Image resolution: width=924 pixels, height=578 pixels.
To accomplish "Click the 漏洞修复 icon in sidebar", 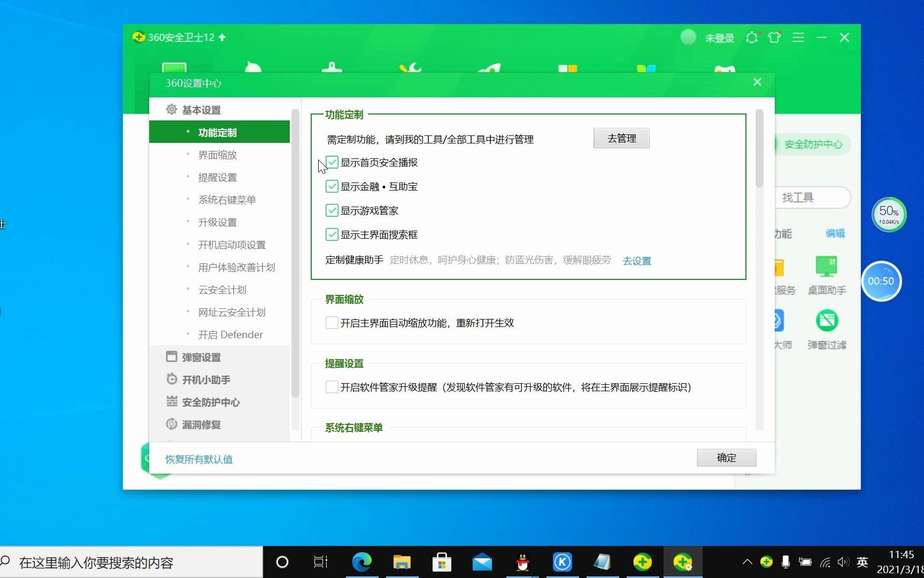I will (171, 424).
